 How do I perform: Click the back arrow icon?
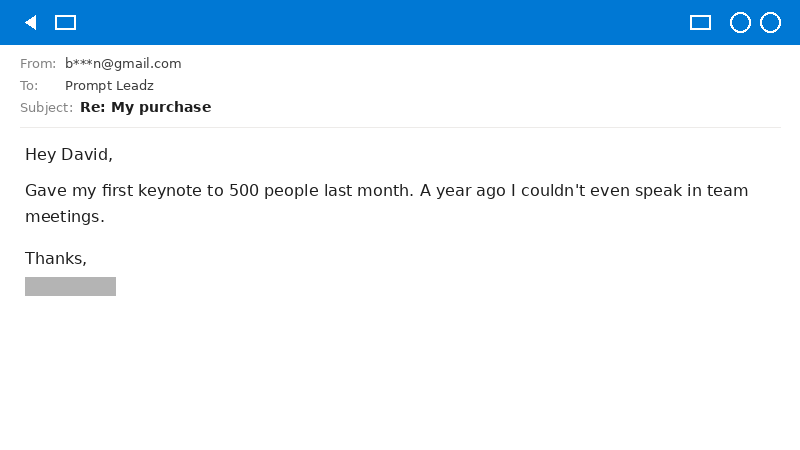[30, 23]
